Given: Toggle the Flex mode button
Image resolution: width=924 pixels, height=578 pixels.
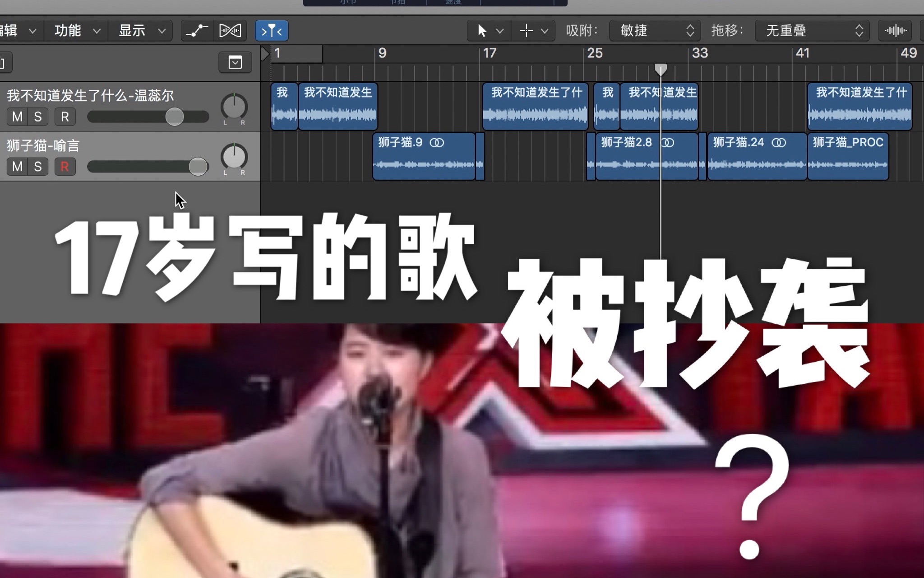Looking at the screenshot, I should click(x=230, y=31).
